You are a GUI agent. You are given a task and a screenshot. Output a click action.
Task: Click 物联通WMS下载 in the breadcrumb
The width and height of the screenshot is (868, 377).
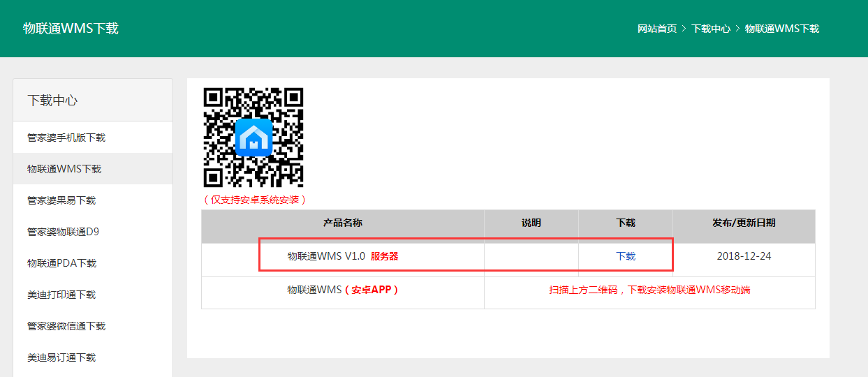782,29
